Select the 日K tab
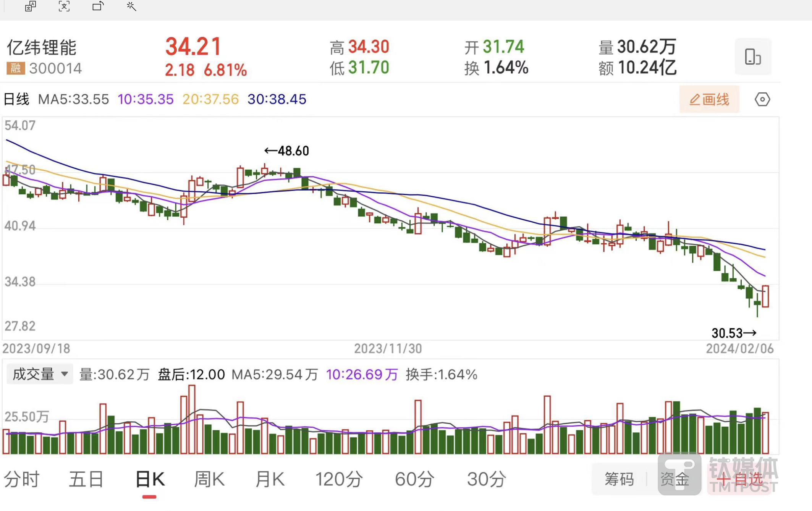 click(x=150, y=479)
